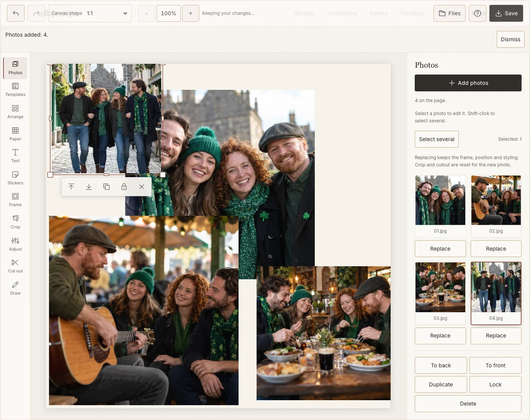Screen dimensions: 530x420
Task: Select the 04.jpg street thumbnail
Action: point(496,293)
